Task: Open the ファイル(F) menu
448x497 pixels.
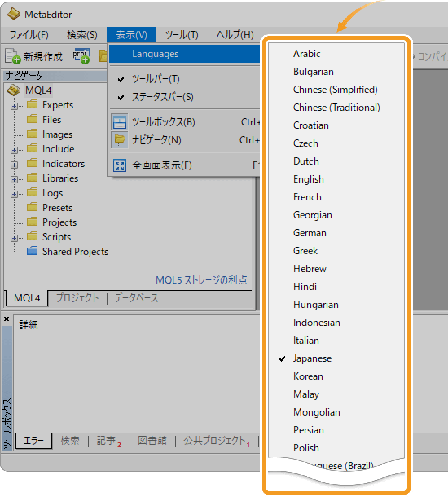Action: click(29, 35)
